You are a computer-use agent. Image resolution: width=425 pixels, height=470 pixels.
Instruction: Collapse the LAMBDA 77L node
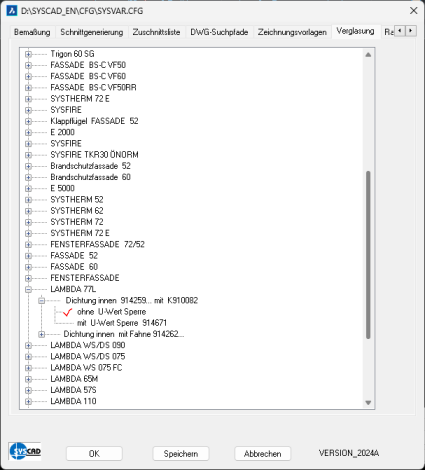(x=28, y=289)
